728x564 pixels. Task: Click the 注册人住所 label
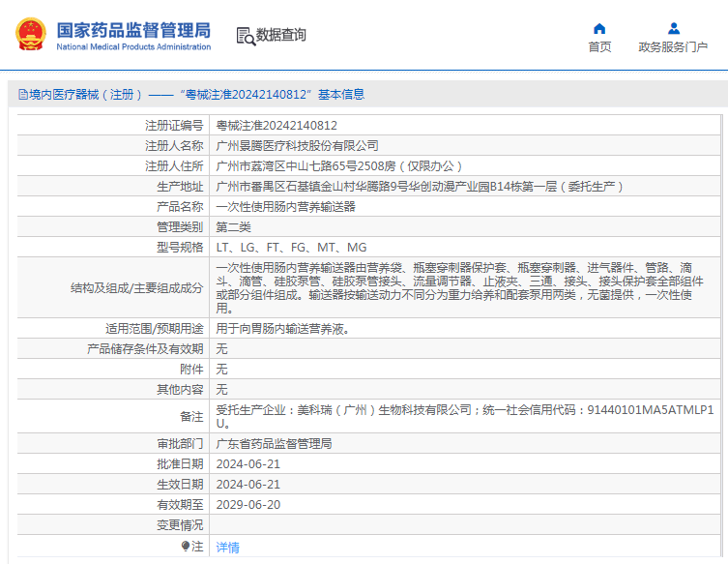tap(174, 166)
